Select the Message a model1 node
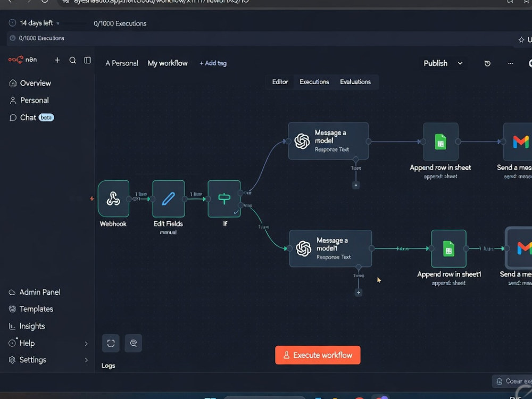 click(330, 248)
